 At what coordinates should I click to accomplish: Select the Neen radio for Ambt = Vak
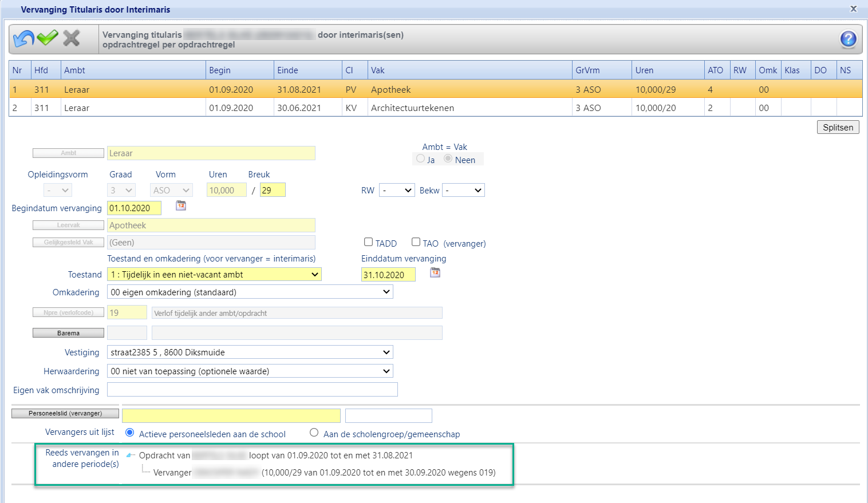(448, 159)
